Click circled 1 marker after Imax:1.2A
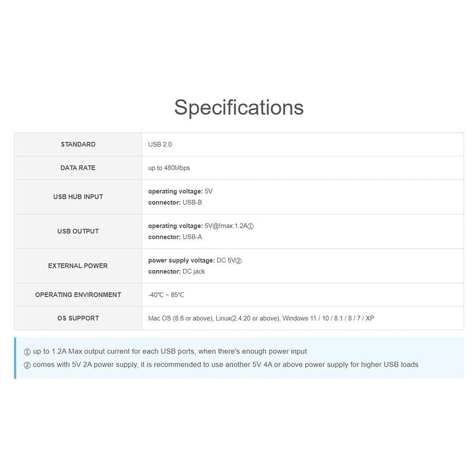 click(258, 226)
